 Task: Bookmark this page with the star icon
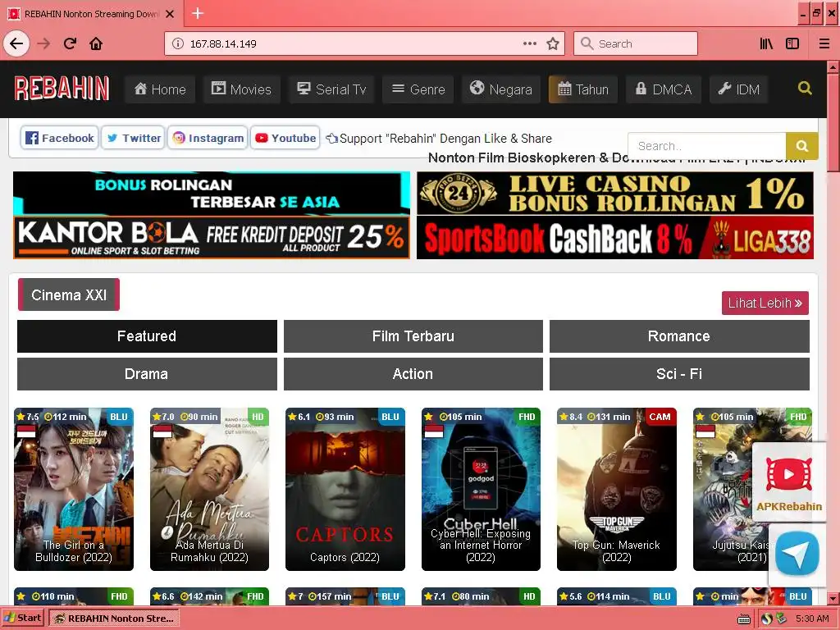[553, 43]
